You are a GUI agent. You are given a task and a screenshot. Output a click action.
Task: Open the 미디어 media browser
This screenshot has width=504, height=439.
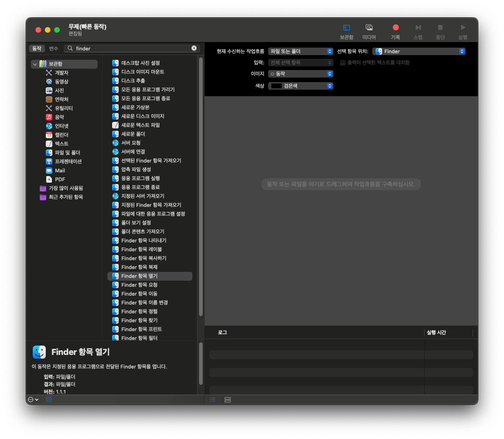click(369, 32)
